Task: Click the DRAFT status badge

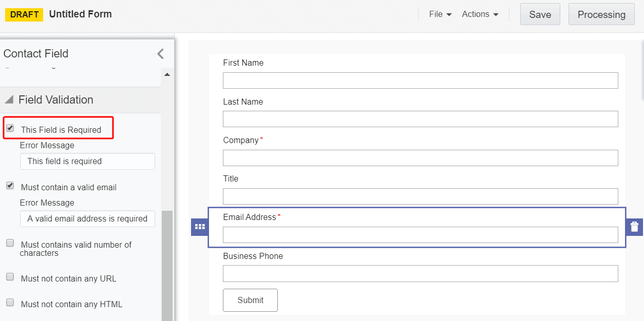Action: (x=24, y=14)
